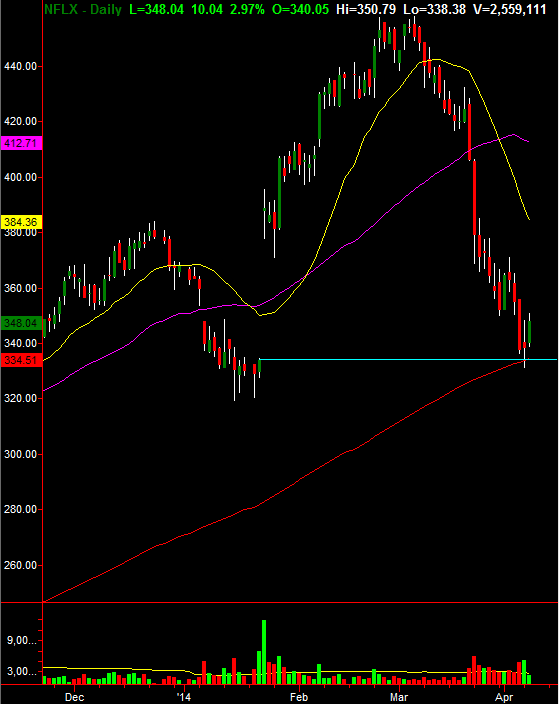
Task: Click the 9,00... volume axis label
Action: (22, 640)
